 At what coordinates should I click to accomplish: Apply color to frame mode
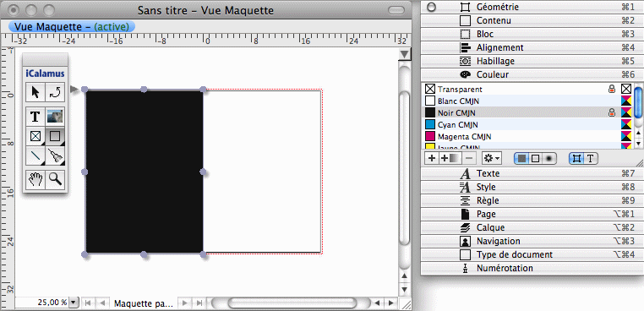[576, 159]
